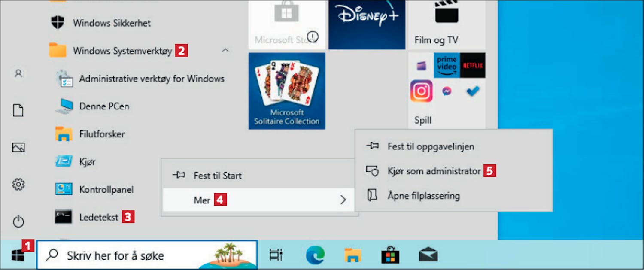644x270 pixels.
Task: Open the Microsoft Solitaire Collection tile
Action: click(x=287, y=91)
